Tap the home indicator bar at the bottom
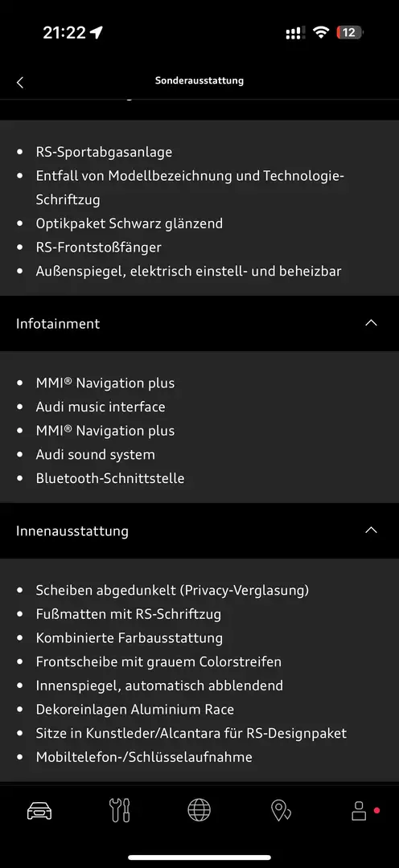Image resolution: width=399 pixels, height=868 pixels. (199, 858)
